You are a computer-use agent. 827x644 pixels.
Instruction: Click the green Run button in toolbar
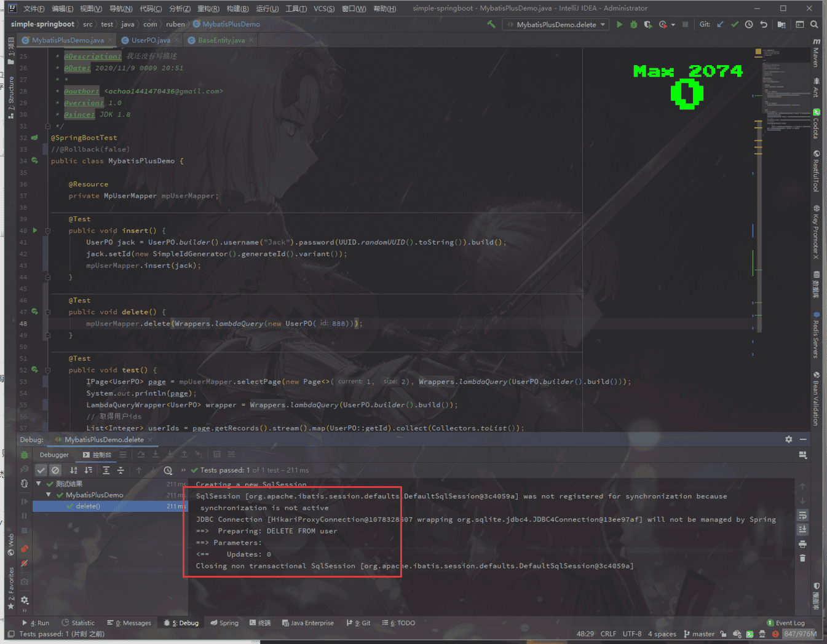[619, 25]
